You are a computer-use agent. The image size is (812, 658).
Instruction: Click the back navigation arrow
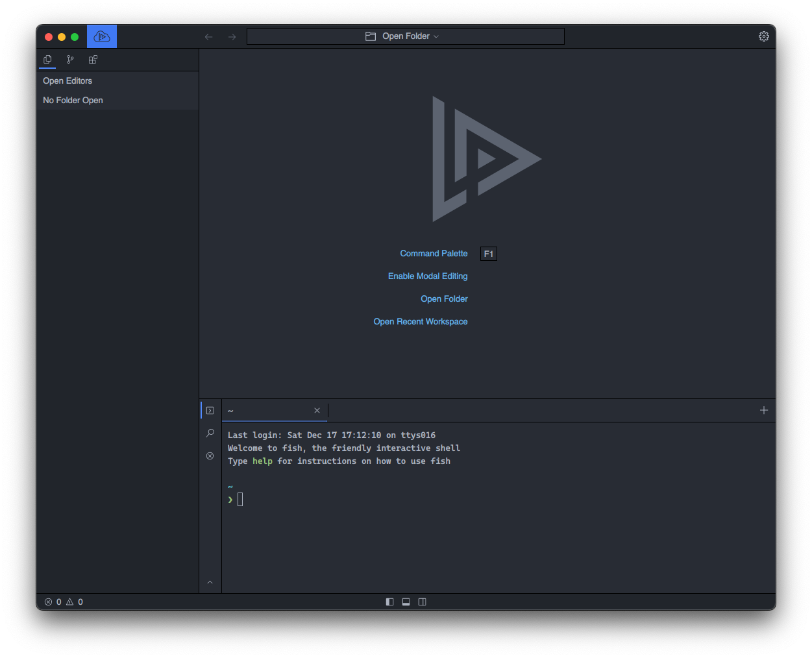coord(209,37)
